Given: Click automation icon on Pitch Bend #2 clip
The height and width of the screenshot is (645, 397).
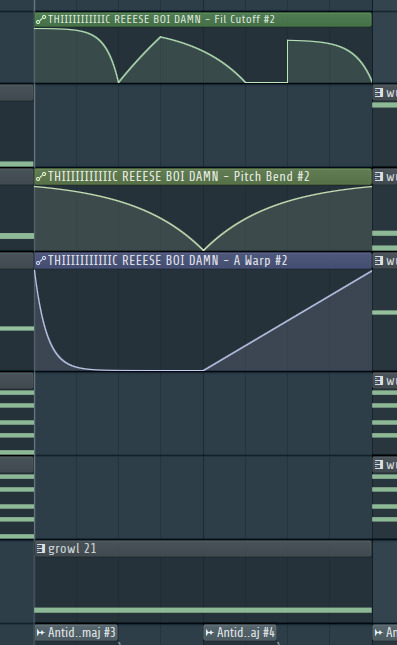Looking at the screenshot, I should coord(41,176).
